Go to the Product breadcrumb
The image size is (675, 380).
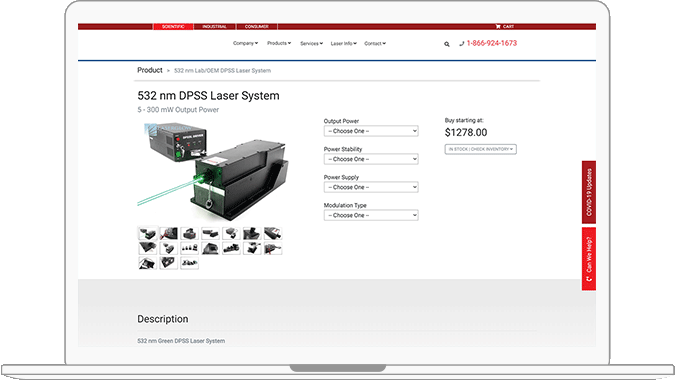pyautogui.click(x=150, y=70)
